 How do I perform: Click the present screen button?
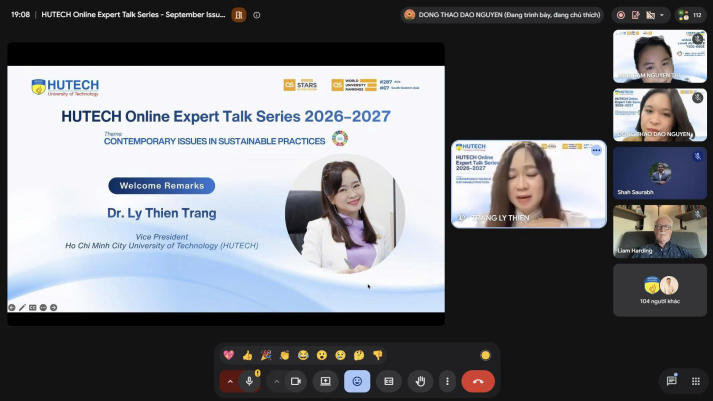coord(326,381)
